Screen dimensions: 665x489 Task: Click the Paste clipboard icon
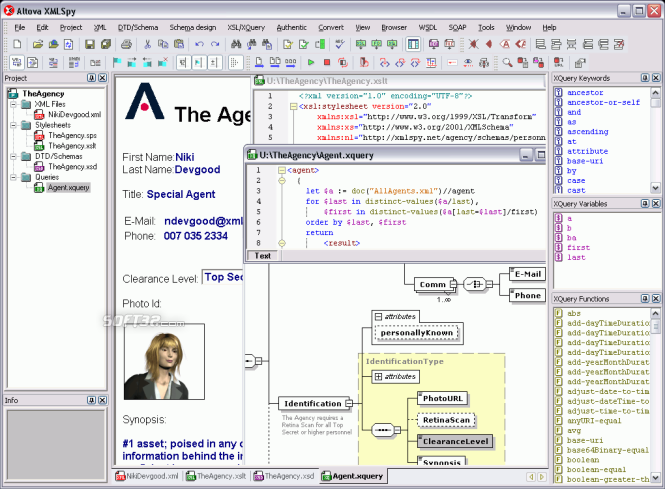(x=179, y=44)
